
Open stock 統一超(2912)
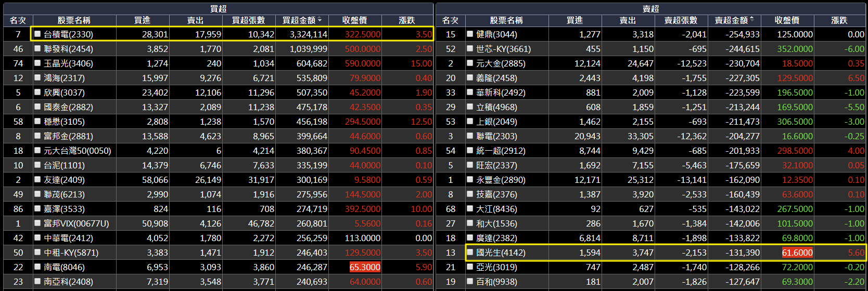(501, 151)
